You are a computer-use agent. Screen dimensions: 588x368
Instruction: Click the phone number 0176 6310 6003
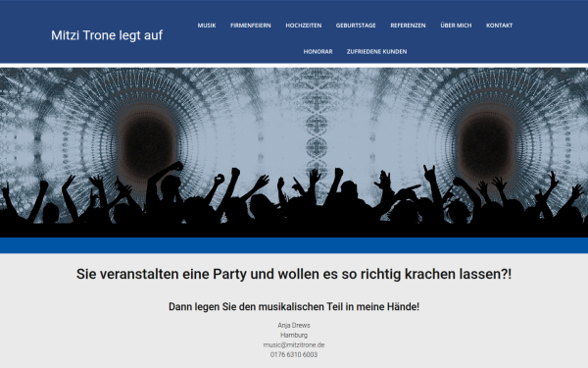click(294, 354)
